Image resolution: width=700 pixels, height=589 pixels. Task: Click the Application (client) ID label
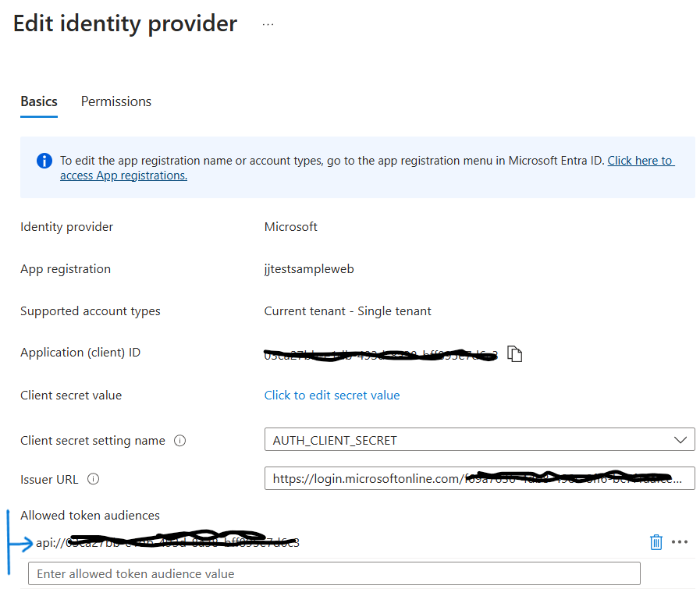pos(80,353)
